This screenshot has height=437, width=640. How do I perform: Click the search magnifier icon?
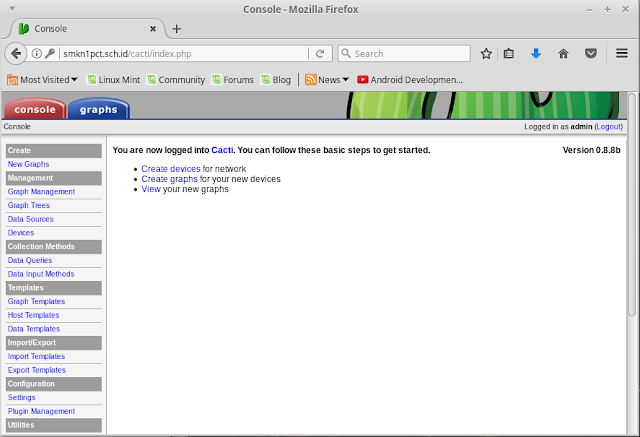(346, 53)
